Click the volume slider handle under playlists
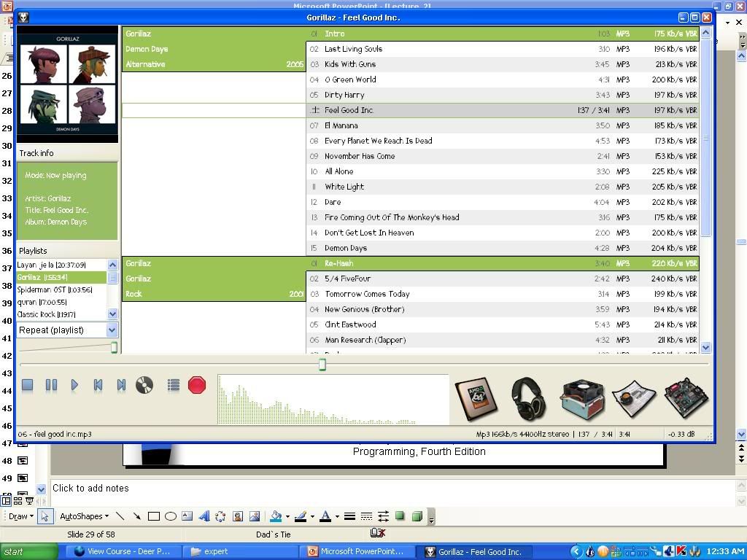747x560 pixels. pos(114,348)
